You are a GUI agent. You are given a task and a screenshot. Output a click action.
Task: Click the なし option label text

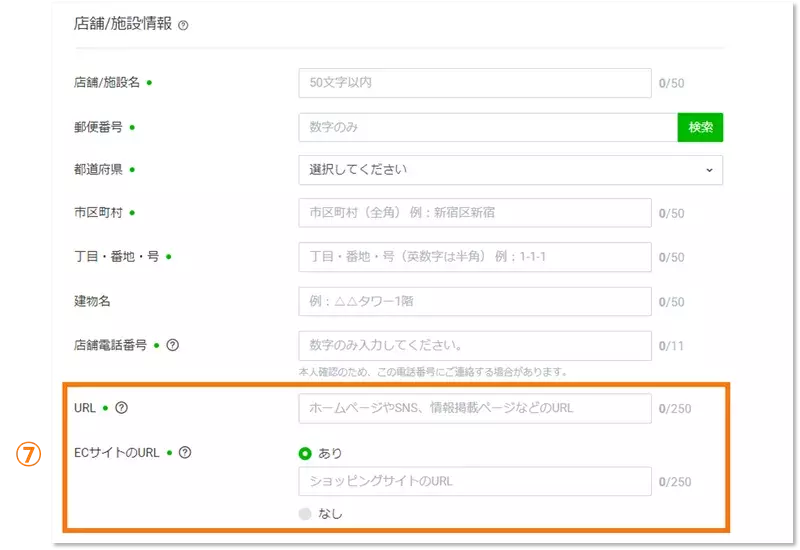330,514
